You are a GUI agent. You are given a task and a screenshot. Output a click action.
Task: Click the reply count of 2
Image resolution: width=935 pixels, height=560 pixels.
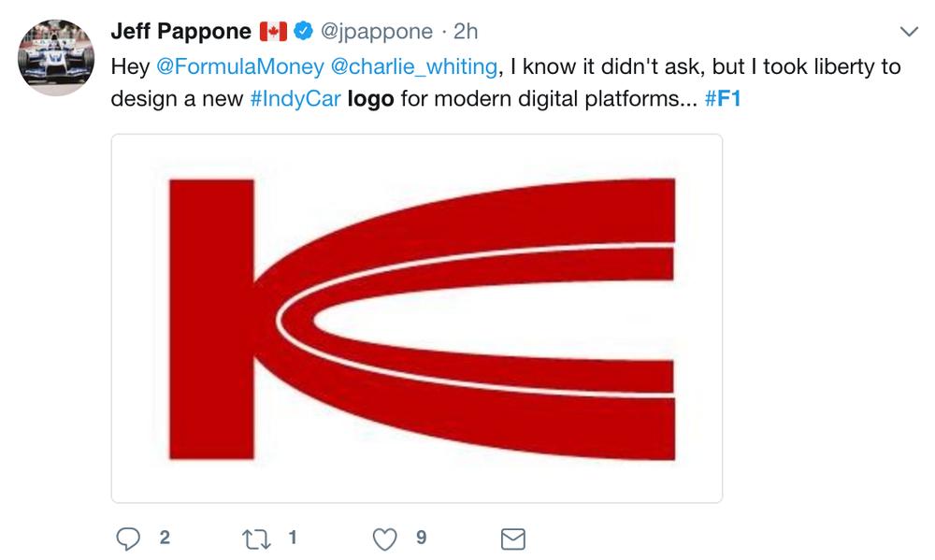pos(165,538)
